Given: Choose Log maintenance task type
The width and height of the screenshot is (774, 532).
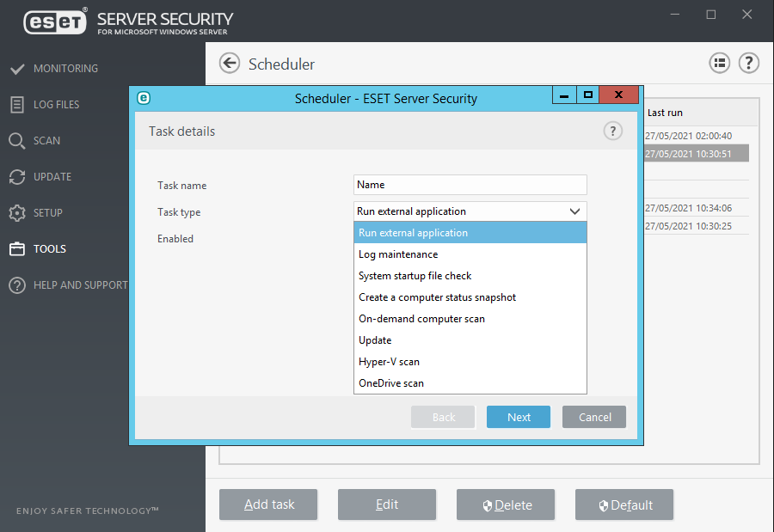Looking at the screenshot, I should 470,254.
